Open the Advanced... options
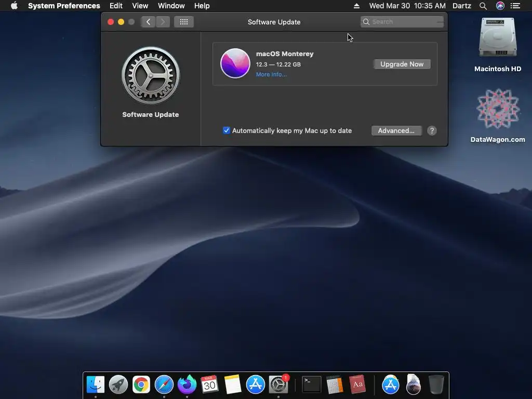The width and height of the screenshot is (532, 399). click(396, 130)
